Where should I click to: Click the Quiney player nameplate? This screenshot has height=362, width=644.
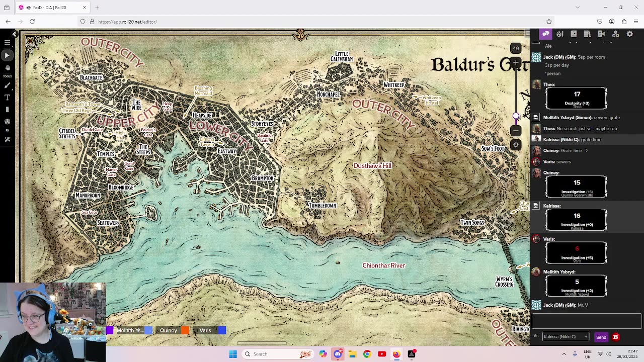pos(169,330)
